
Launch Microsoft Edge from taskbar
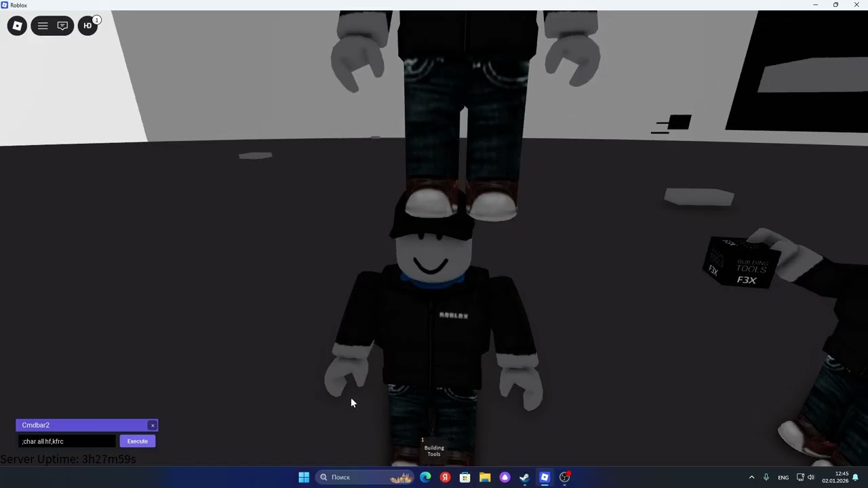(425, 477)
